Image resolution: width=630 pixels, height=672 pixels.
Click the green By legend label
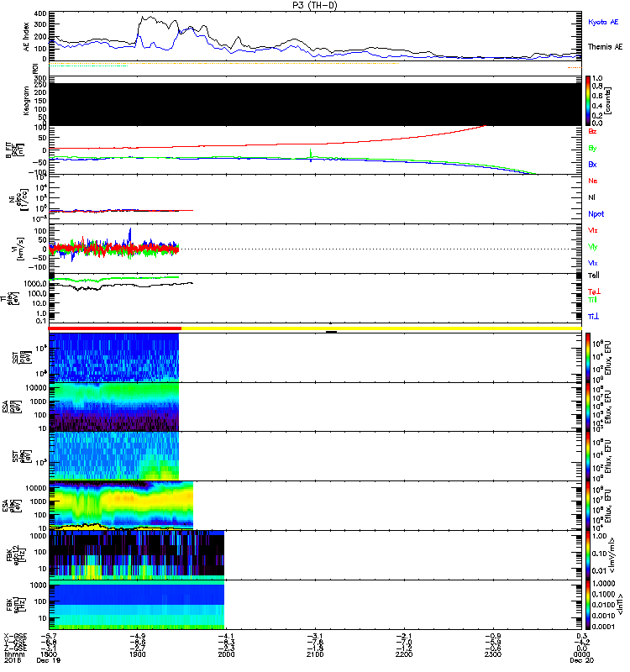click(x=592, y=149)
